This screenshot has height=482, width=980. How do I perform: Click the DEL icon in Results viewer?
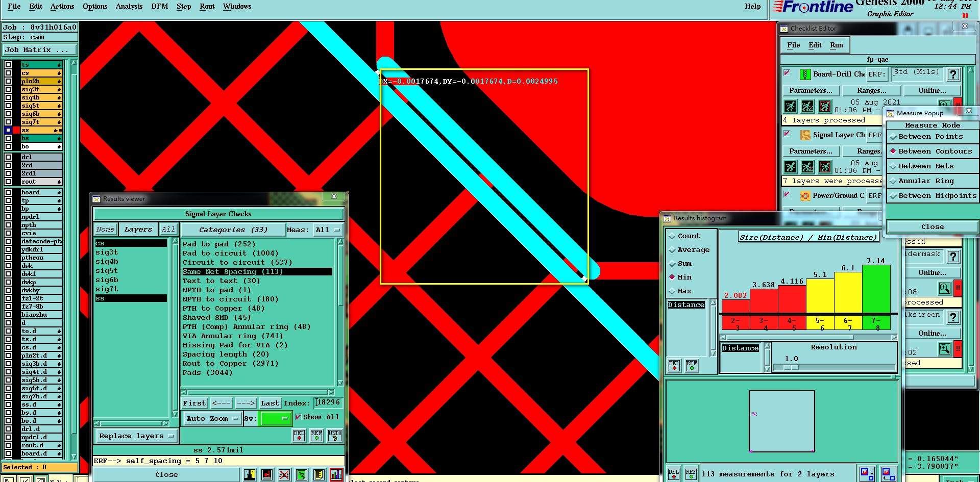click(299, 436)
